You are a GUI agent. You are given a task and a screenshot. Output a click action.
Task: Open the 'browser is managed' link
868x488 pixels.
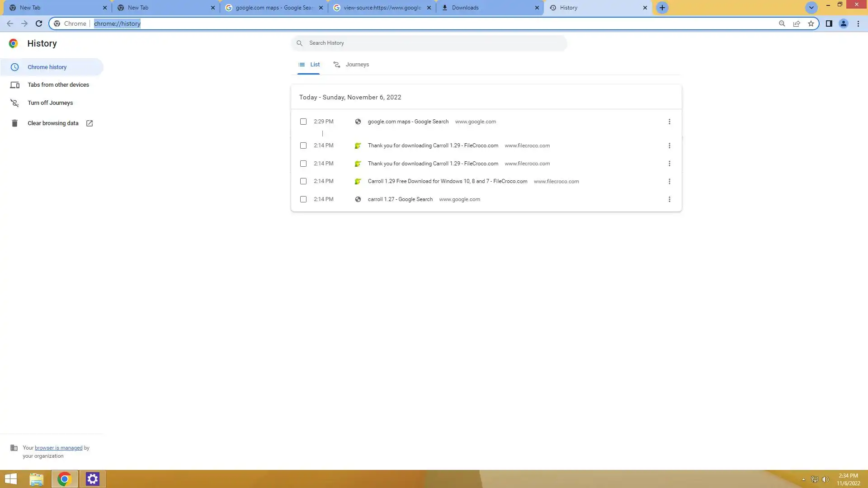coord(58,448)
